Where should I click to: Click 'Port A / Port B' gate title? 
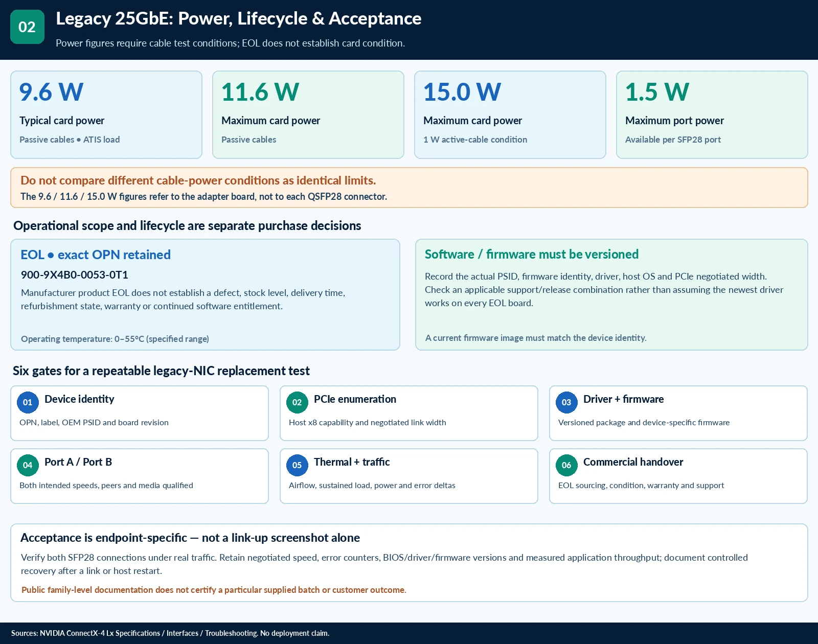(78, 462)
